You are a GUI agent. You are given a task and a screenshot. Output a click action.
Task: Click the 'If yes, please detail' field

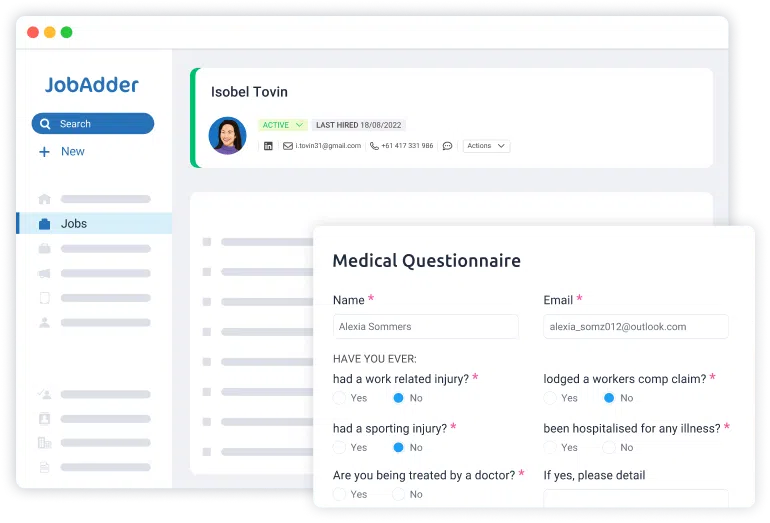pos(635,498)
